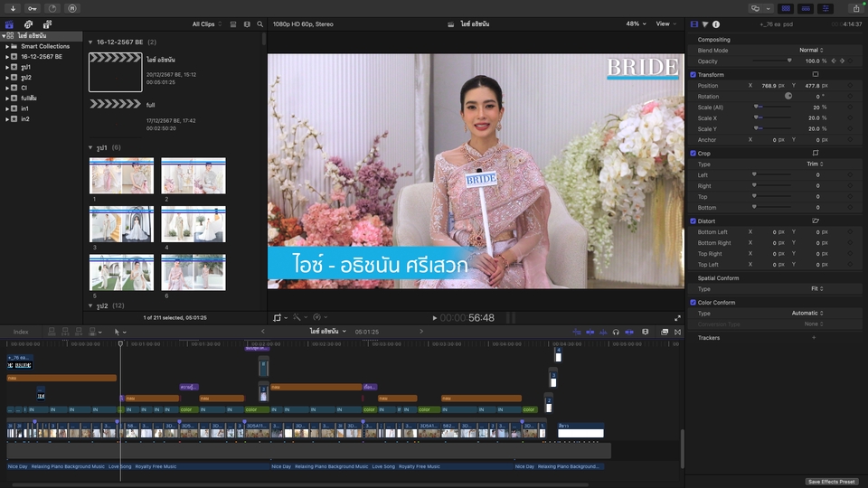Toggle audio skimming headphone icon
The image size is (868, 488).
coord(616,332)
